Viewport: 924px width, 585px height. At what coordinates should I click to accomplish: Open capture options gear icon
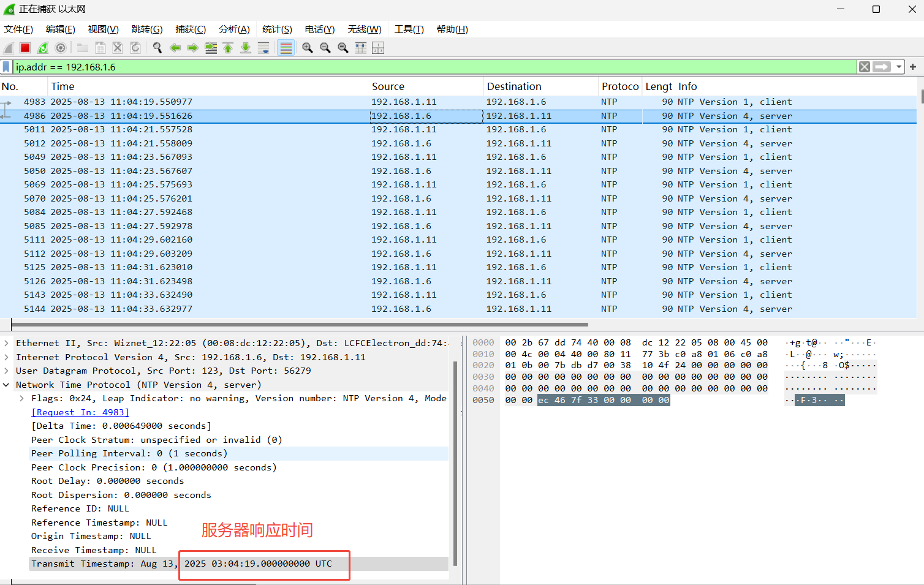[x=61, y=48]
